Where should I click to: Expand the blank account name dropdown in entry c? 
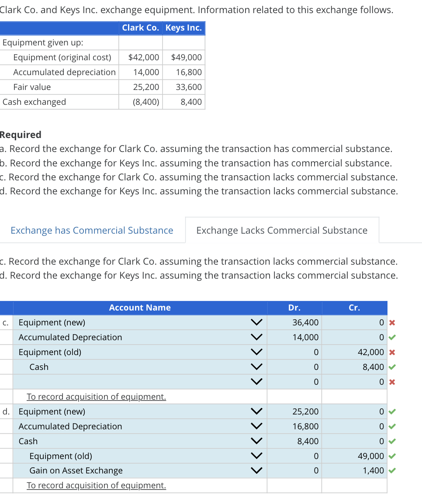(x=257, y=381)
